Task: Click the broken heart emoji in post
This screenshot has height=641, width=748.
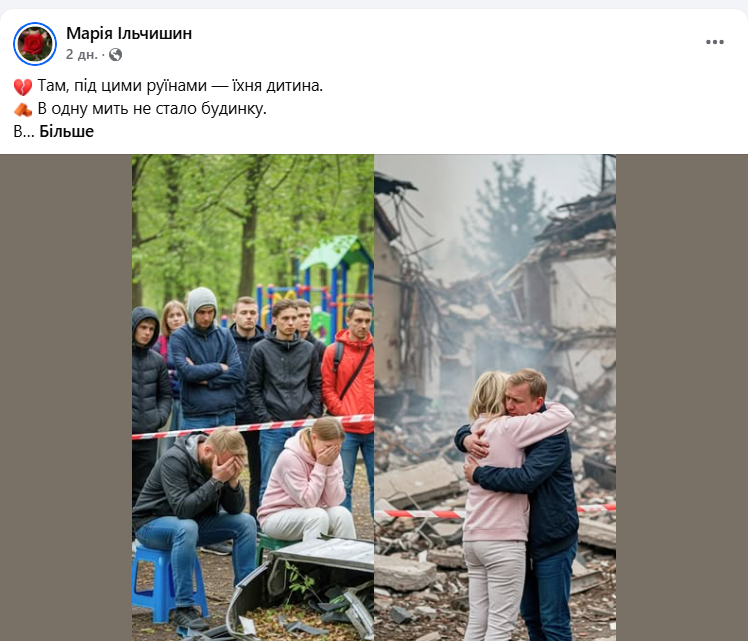Action: (x=23, y=86)
